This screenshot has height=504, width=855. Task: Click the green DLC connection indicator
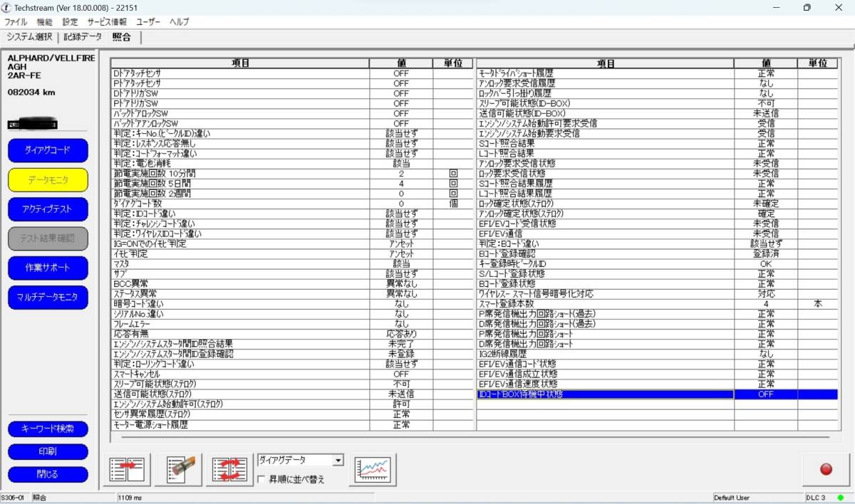tap(841, 498)
